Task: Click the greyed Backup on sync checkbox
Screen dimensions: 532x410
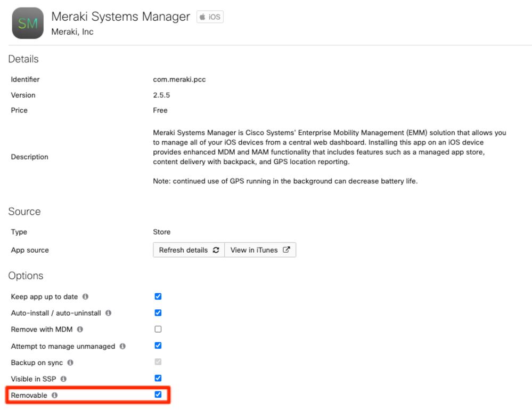Action: coord(158,363)
